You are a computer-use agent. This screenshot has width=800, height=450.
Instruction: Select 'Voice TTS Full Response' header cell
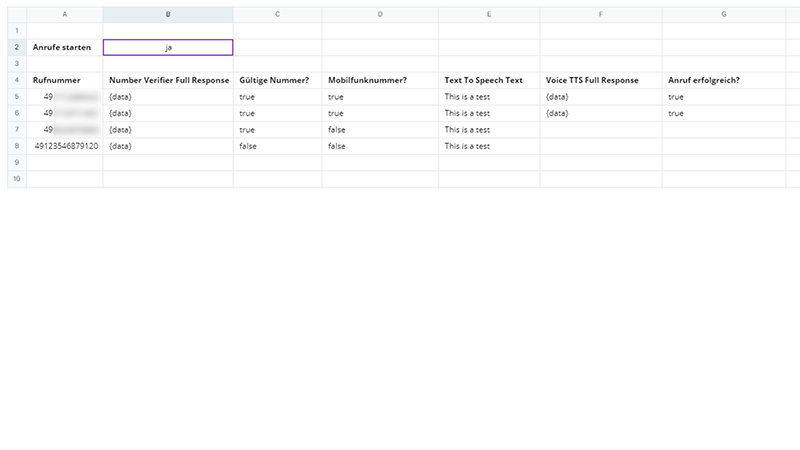[x=600, y=80]
